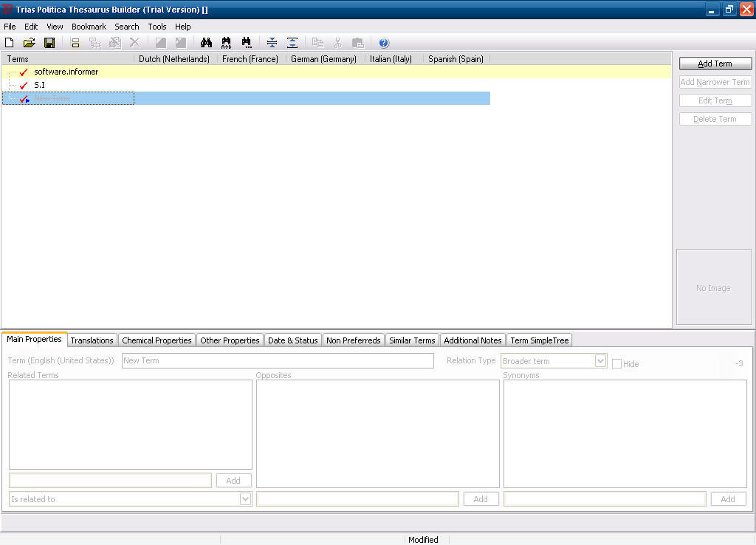Save the current thesaurus
This screenshot has width=756, height=545.
tap(49, 42)
